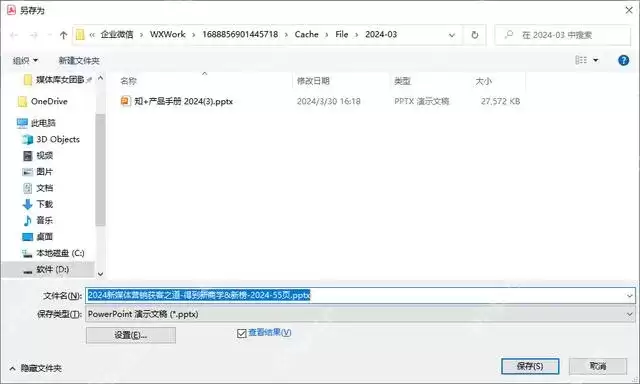Open the 文档 folder in sidebar
Screen dimensions: 640x384
click(x=37, y=188)
